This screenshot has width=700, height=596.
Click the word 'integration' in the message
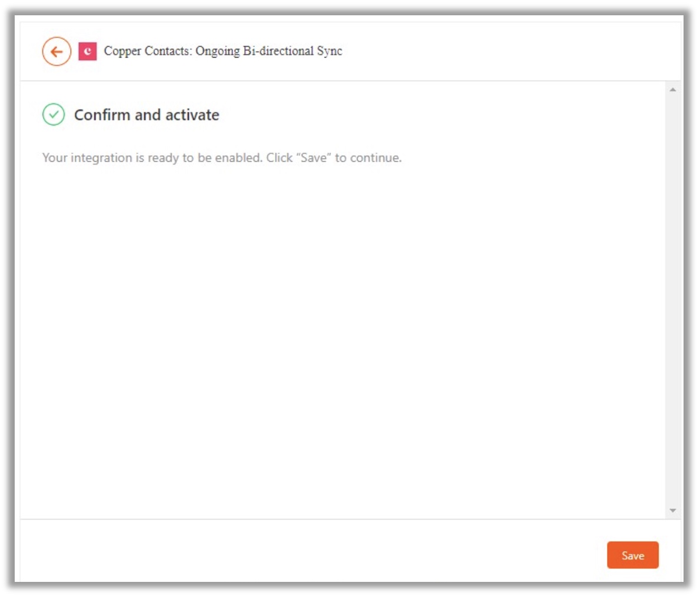[101, 158]
